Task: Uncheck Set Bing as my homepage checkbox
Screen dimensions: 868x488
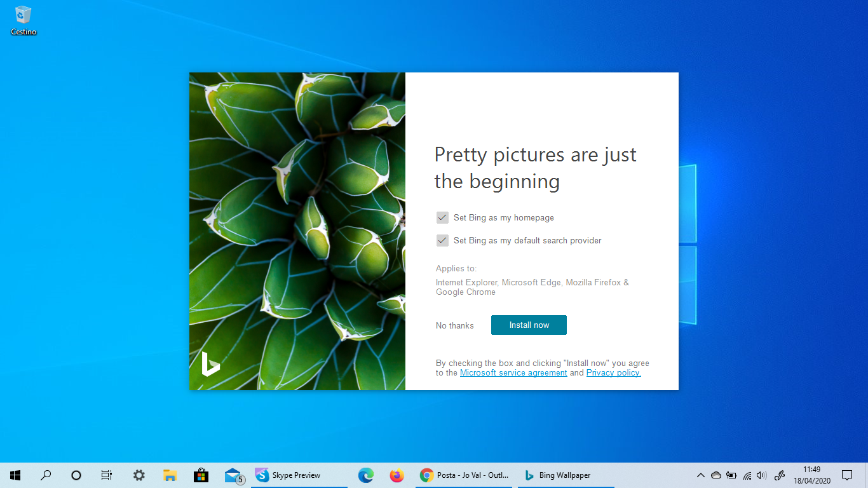Action: point(442,218)
